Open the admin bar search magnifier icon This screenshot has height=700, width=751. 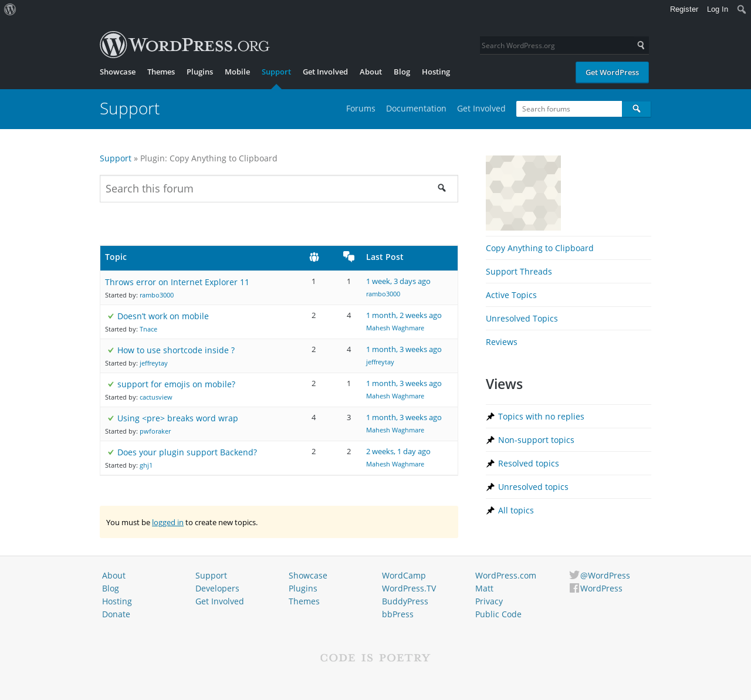(x=742, y=9)
